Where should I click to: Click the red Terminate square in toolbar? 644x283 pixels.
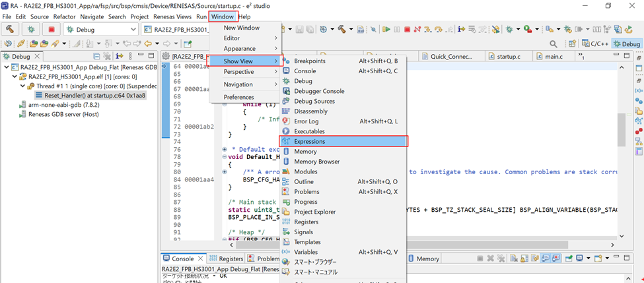click(x=407, y=29)
